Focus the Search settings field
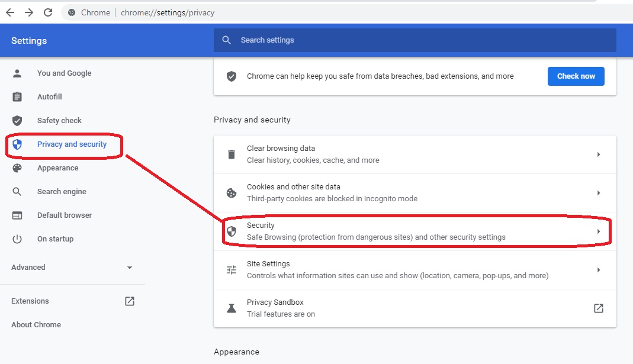633x364 pixels. point(415,40)
